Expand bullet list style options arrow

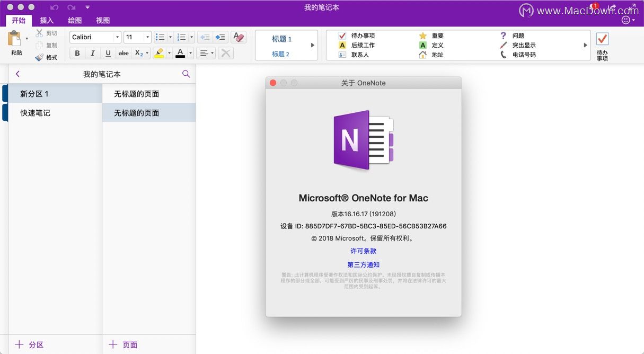point(170,37)
